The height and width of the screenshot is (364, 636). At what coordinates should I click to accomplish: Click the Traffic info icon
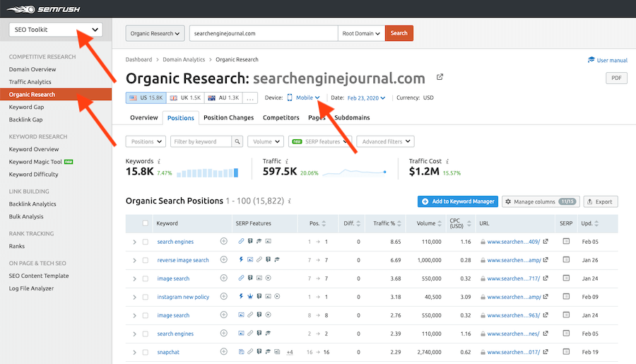point(287,161)
